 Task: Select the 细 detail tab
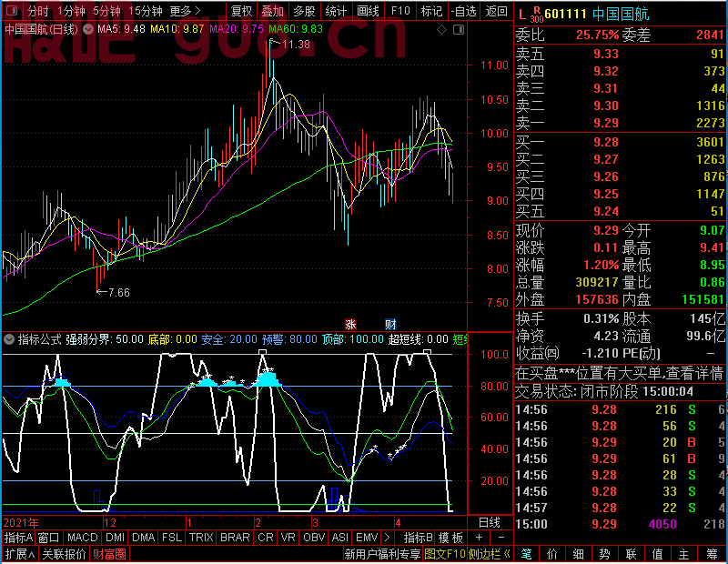pos(578,554)
